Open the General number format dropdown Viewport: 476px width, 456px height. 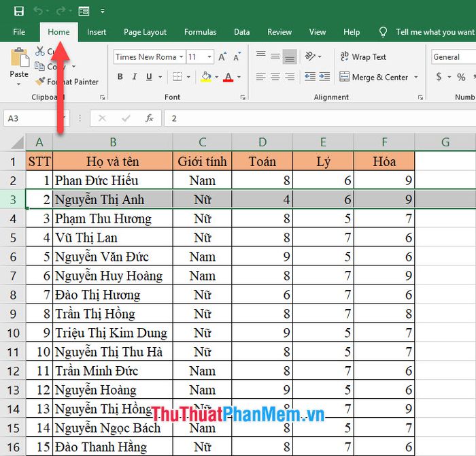pos(454,56)
